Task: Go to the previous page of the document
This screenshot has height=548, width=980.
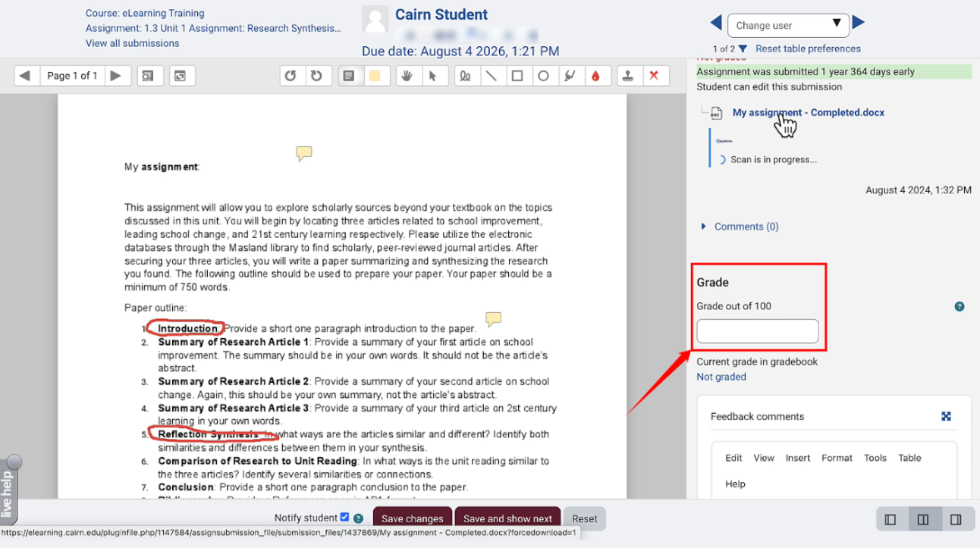Action: point(25,76)
